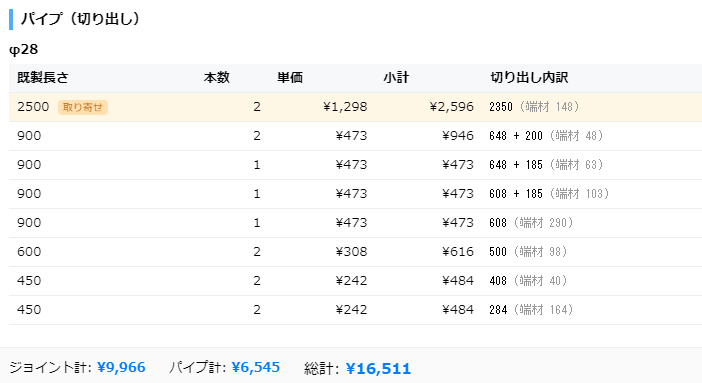
Task: Click the ジョイント計 ¥9,966 total
Action: 77,367
